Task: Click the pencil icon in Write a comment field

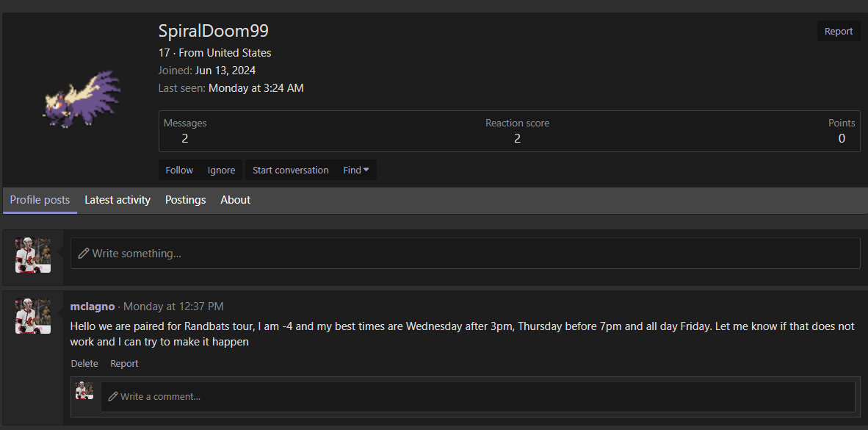Action: coord(113,397)
